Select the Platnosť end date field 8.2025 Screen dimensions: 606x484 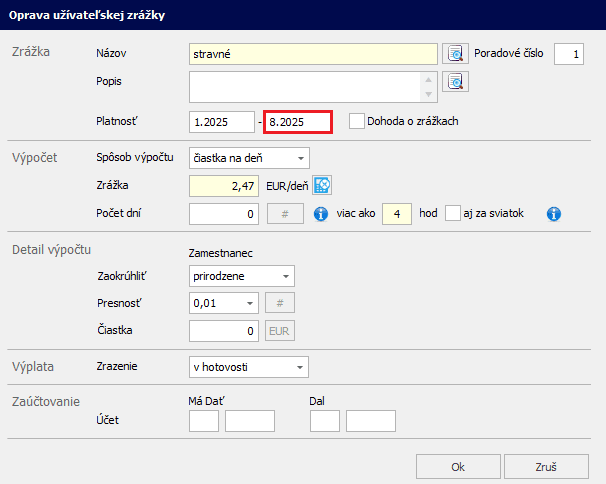click(298, 122)
